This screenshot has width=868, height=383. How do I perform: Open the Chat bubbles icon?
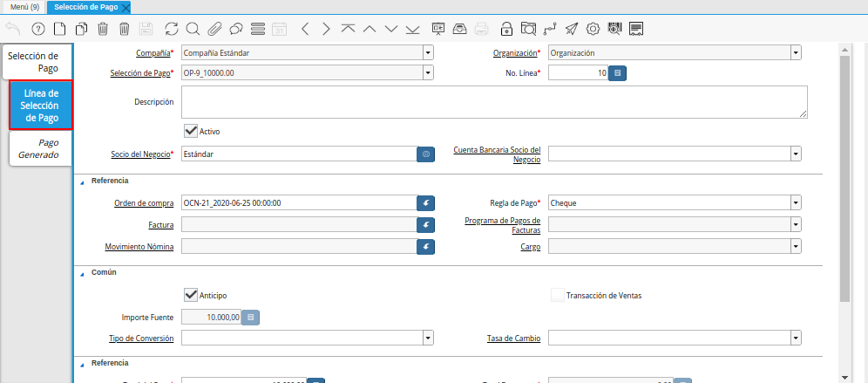(x=236, y=29)
